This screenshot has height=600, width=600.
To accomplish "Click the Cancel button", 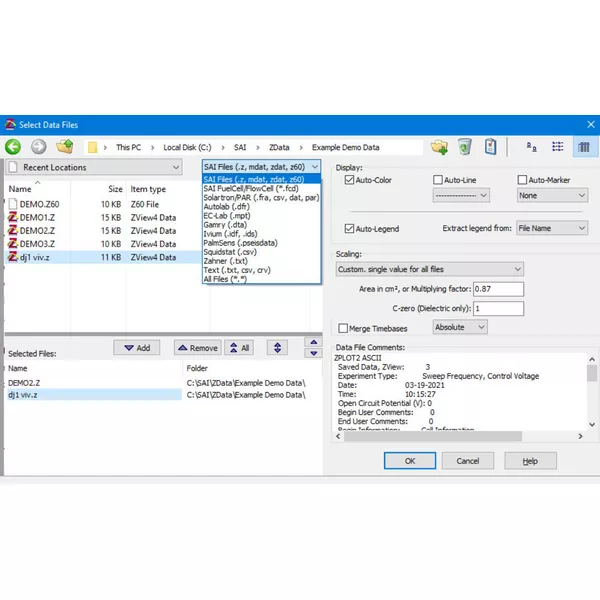I will (x=468, y=461).
